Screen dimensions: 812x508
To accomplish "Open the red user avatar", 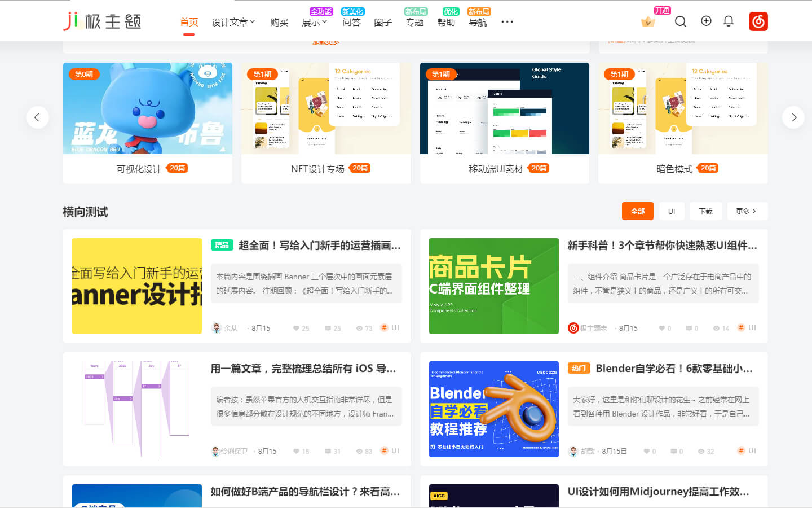I will coord(758,21).
